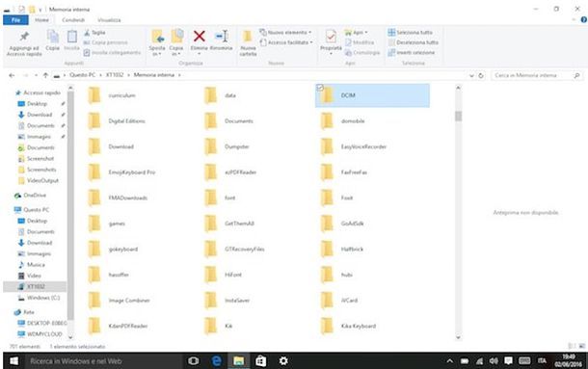
Task: Pin folder with Aggiungi ad Accesso rapido
Action: click(x=24, y=43)
